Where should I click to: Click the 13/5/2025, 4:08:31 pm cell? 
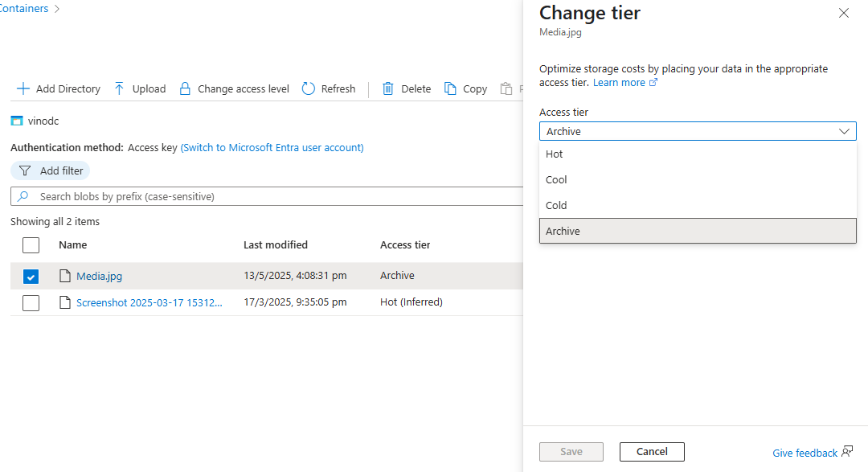[x=295, y=275]
